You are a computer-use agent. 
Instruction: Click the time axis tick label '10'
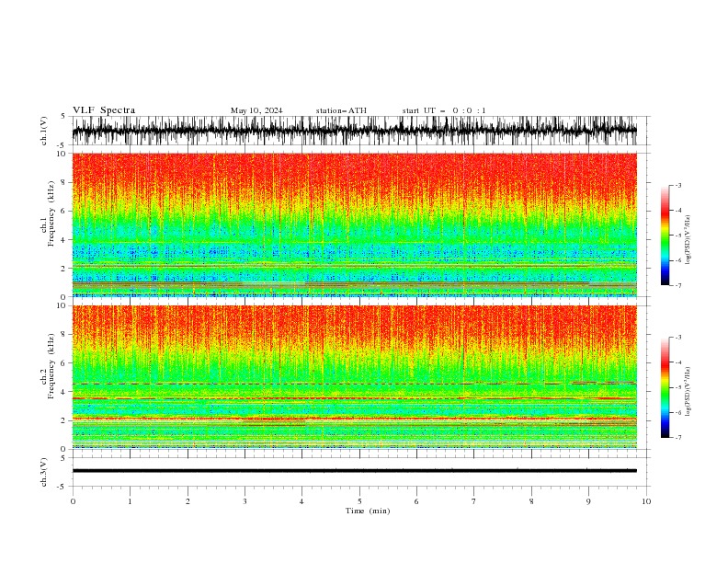tap(646, 501)
